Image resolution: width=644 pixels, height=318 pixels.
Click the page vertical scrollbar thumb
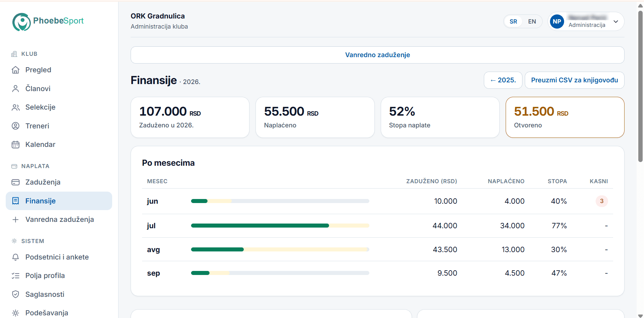point(640,86)
